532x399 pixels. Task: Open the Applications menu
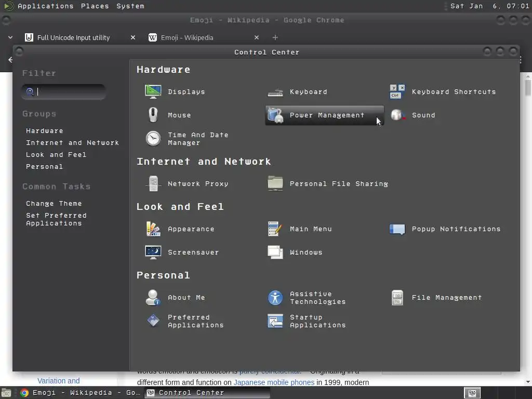point(46,6)
